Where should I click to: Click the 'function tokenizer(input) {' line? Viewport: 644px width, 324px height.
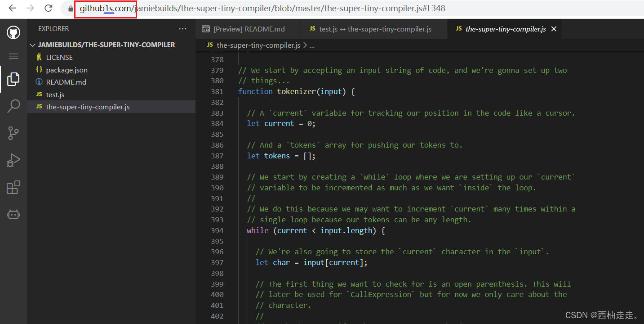pyautogui.click(x=297, y=91)
